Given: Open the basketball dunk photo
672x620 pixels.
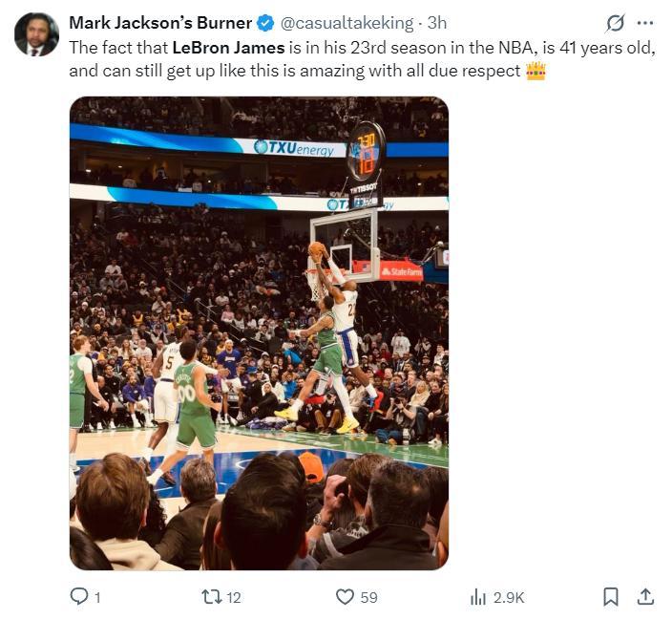Looking at the screenshot, I should pyautogui.click(x=259, y=332).
